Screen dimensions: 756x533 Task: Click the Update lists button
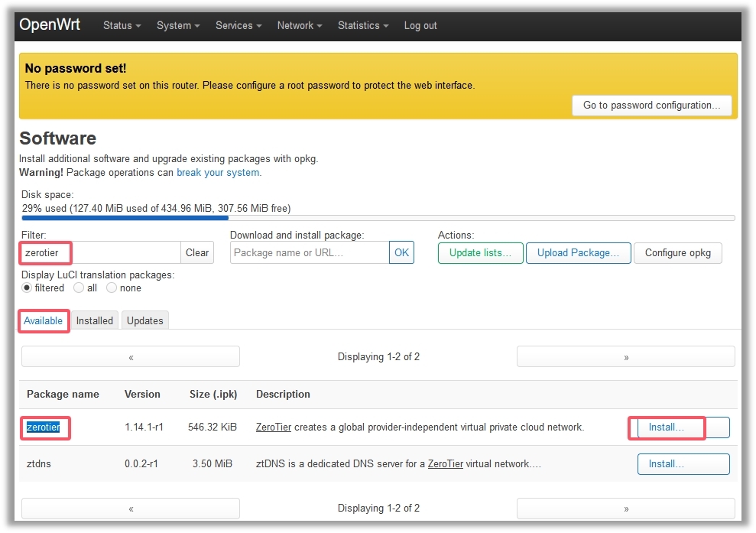480,253
